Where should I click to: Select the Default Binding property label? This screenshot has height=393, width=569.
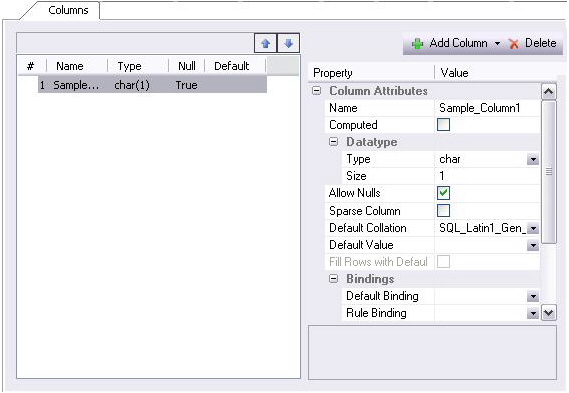click(382, 296)
